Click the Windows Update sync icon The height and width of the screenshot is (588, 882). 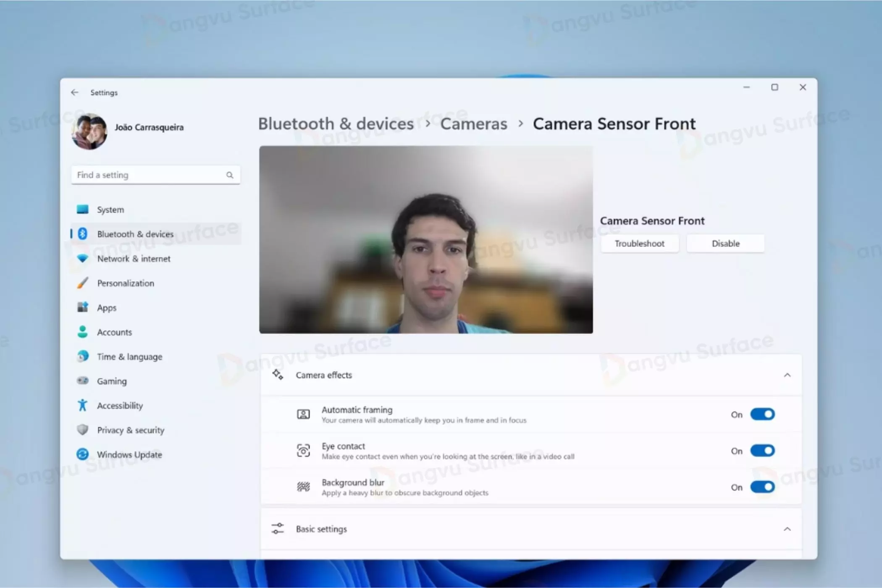[x=83, y=454]
